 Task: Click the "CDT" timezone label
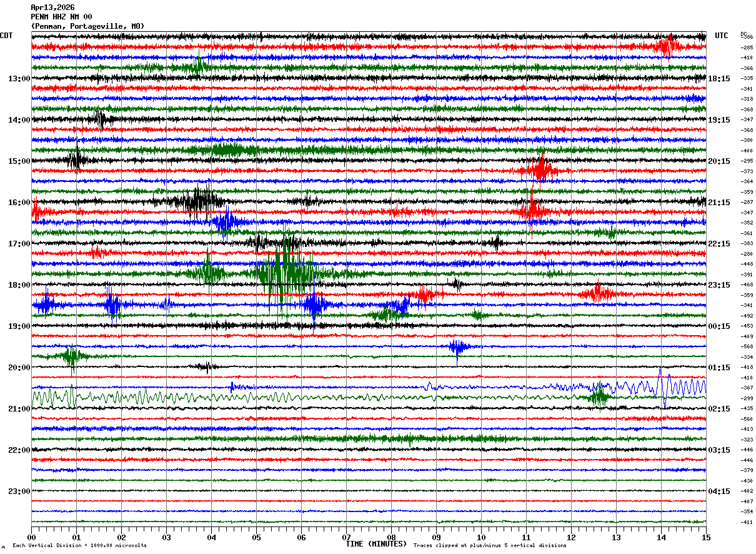(x=6, y=36)
